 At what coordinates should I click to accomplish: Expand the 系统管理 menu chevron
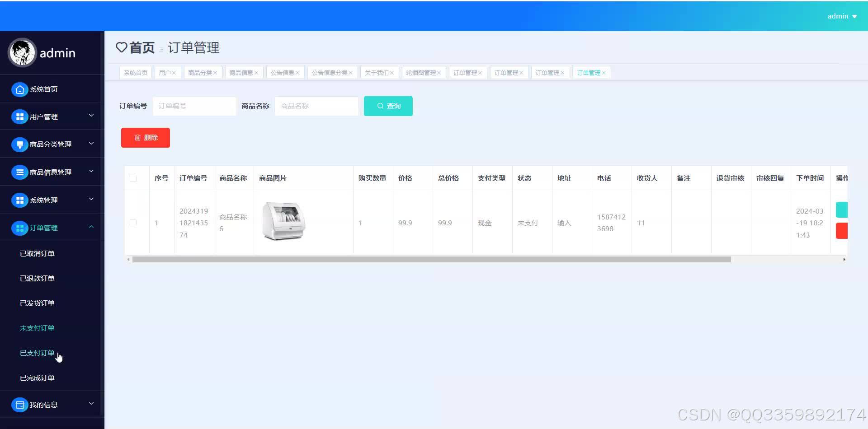91,199
